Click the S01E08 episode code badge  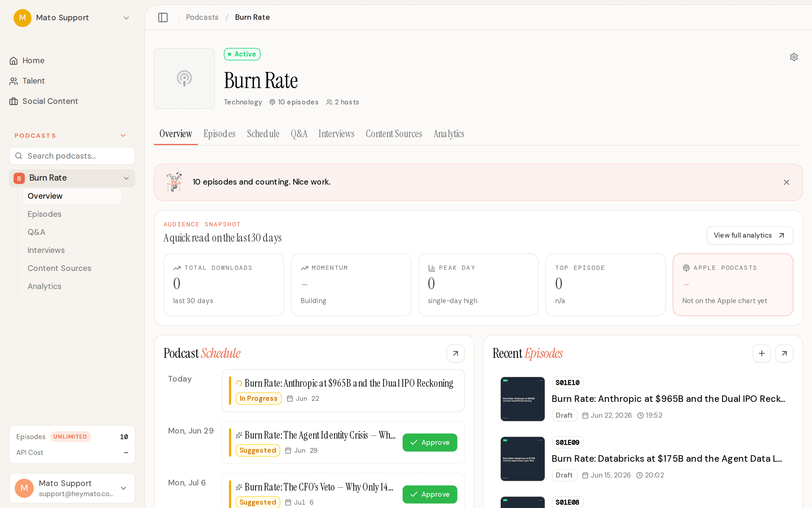coord(567,502)
